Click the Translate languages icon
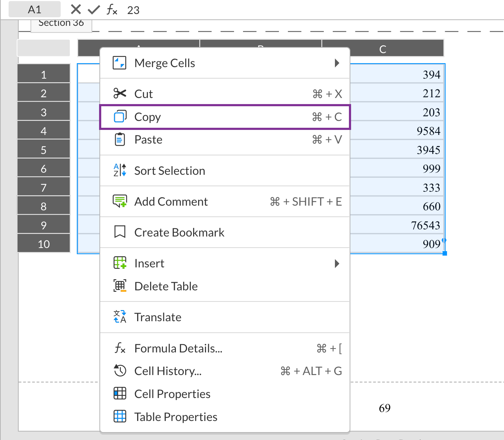 click(x=119, y=317)
